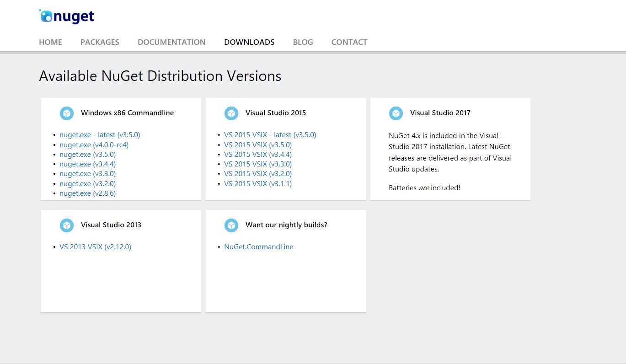The height and width of the screenshot is (364, 626).
Task: Click the 'NuGet 4.x is included' paragraph
Action: click(x=450, y=152)
